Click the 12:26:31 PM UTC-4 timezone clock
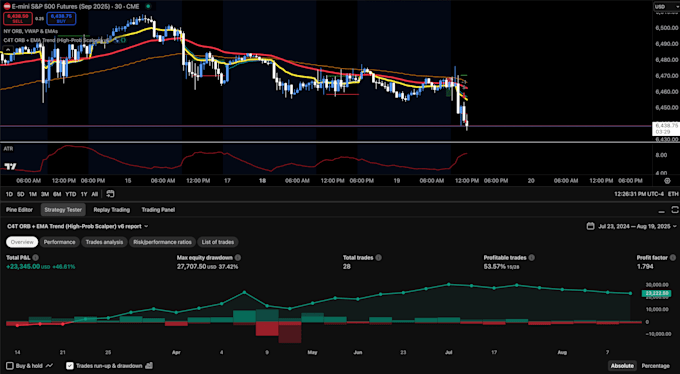The height and width of the screenshot is (374, 680). [639, 194]
